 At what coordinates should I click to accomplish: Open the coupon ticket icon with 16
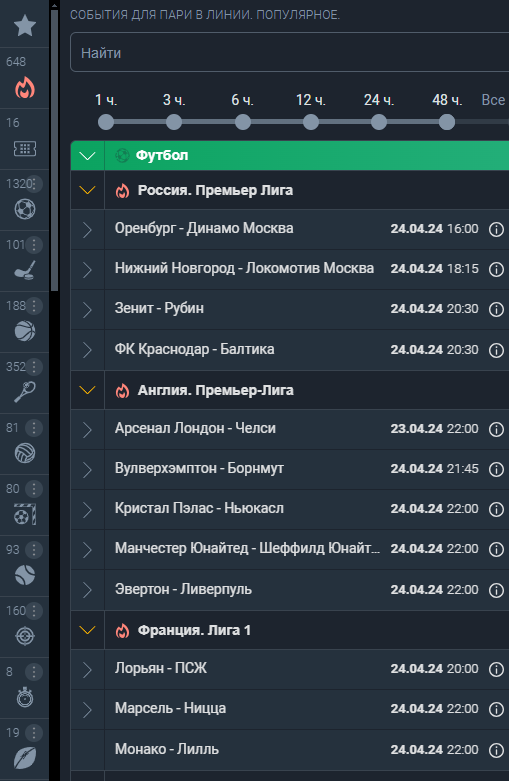[24, 148]
